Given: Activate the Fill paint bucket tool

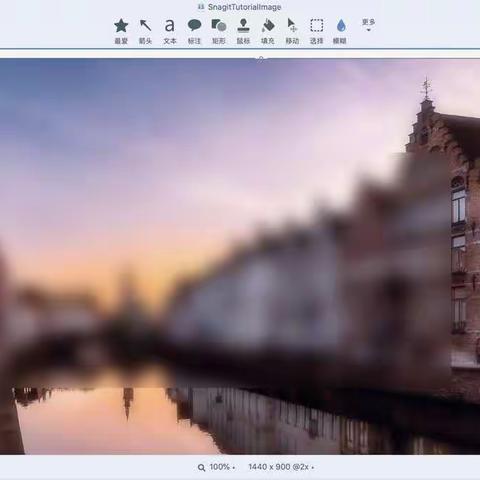Looking at the screenshot, I should pyautogui.click(x=268, y=31).
